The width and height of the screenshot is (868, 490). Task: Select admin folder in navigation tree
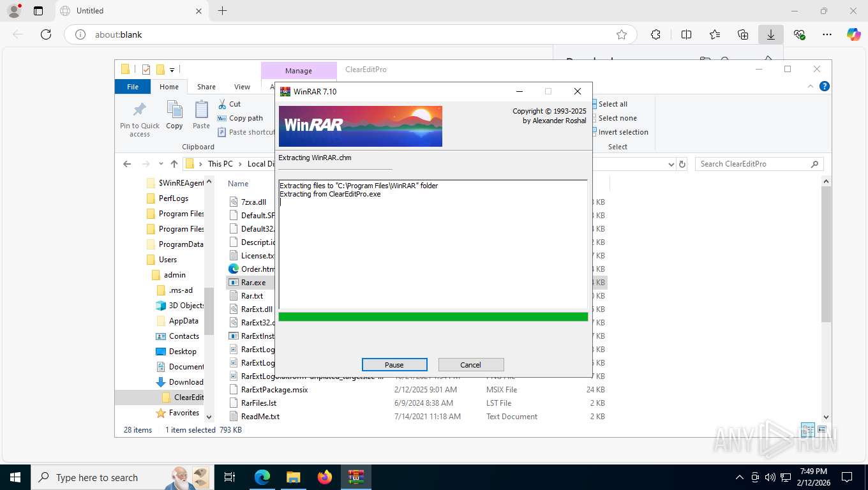175,275
